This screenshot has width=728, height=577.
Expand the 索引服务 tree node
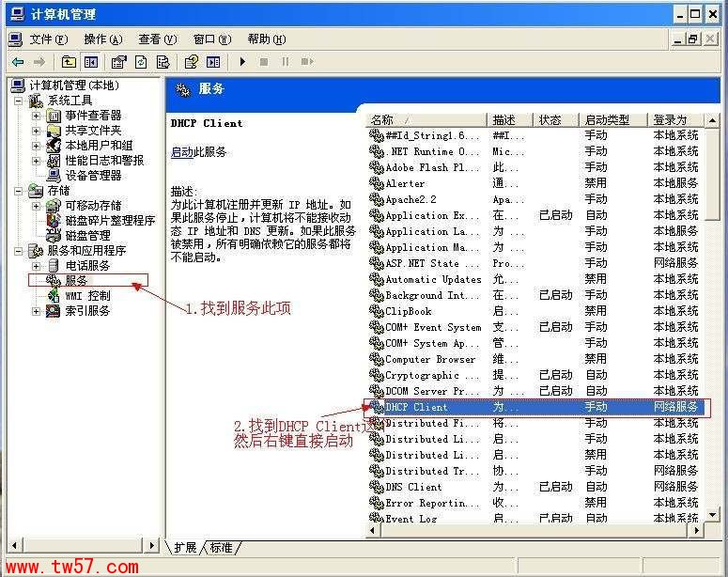37,311
